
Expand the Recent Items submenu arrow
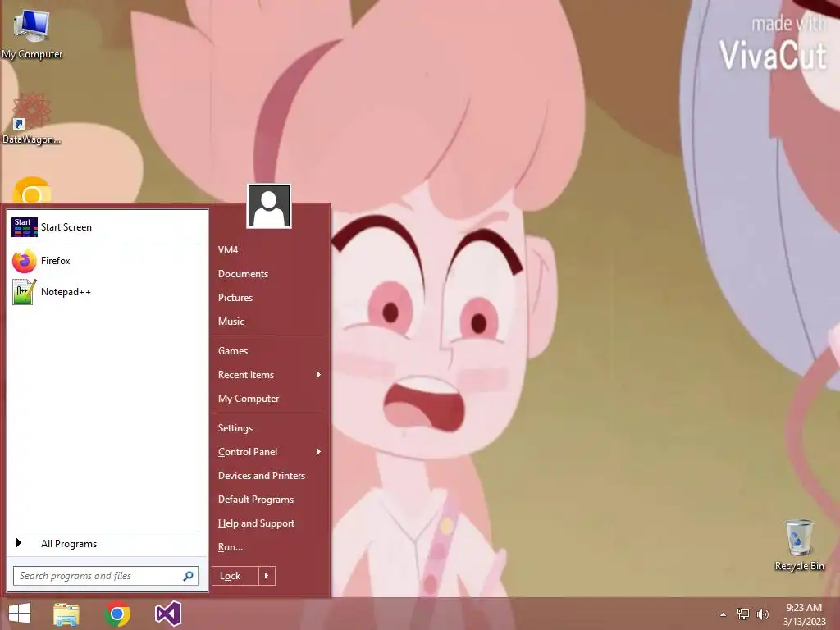pos(319,374)
